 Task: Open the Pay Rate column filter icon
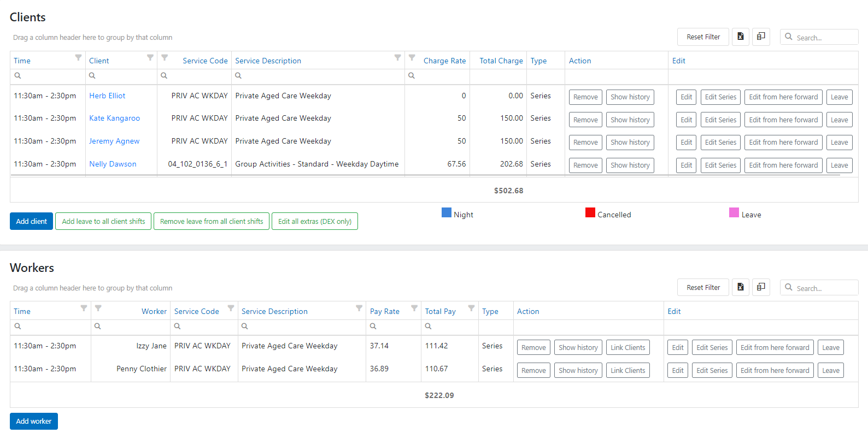[414, 308]
